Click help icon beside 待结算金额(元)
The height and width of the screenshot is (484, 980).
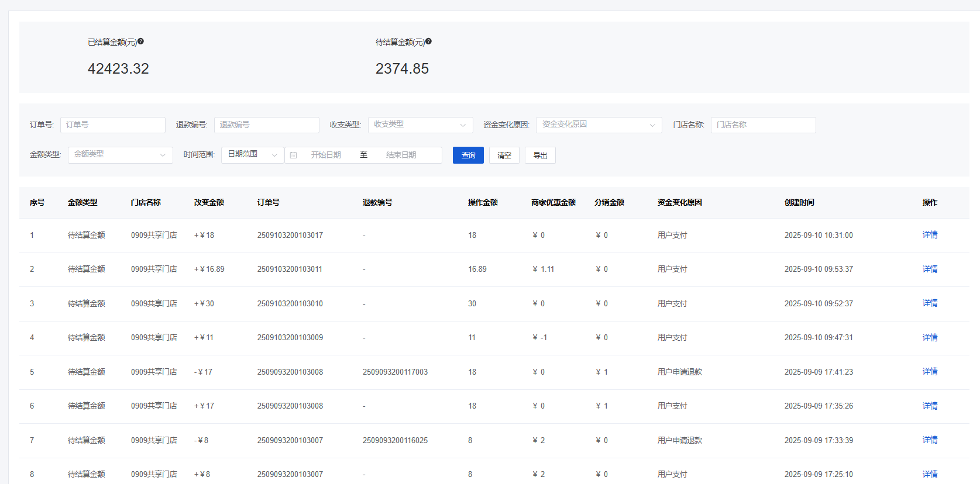click(x=428, y=42)
